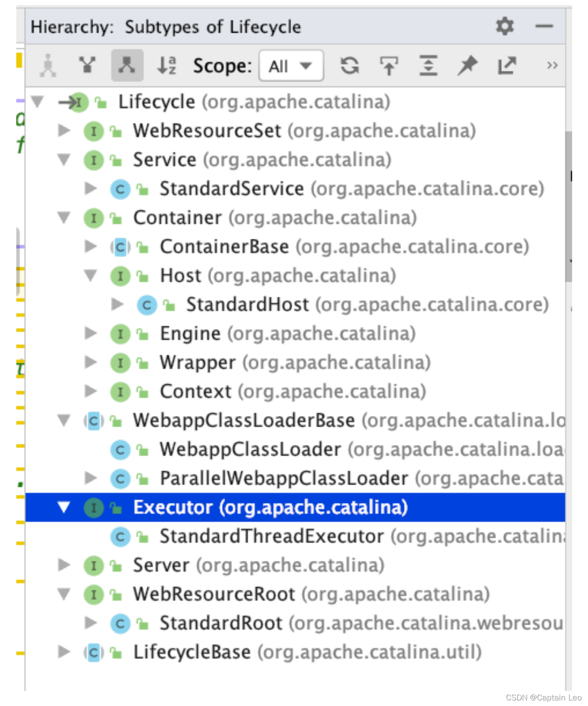Select StandardHost class row
The width and height of the screenshot is (588, 706).
coord(295,304)
